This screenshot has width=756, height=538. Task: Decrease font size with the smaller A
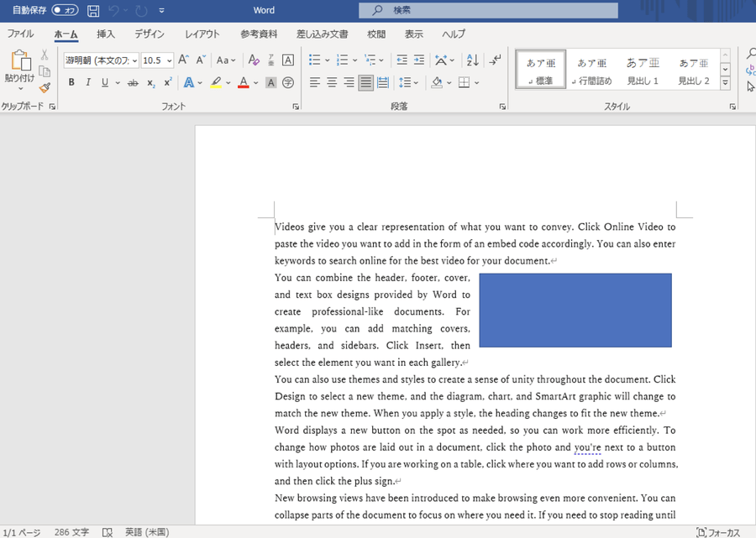pos(201,60)
